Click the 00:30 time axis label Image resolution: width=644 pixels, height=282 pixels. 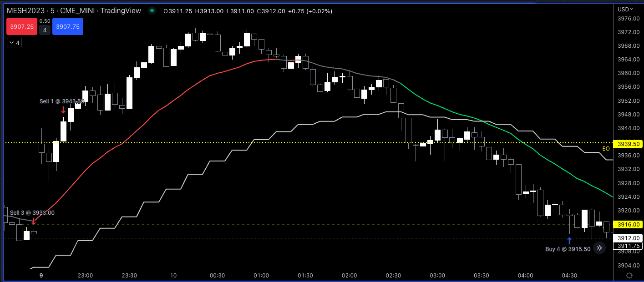tap(218, 276)
